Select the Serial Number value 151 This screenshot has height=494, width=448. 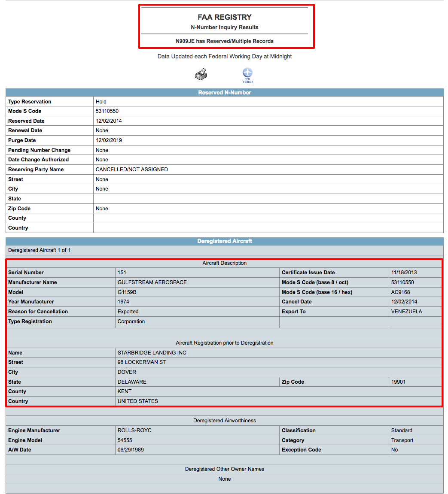coord(122,273)
